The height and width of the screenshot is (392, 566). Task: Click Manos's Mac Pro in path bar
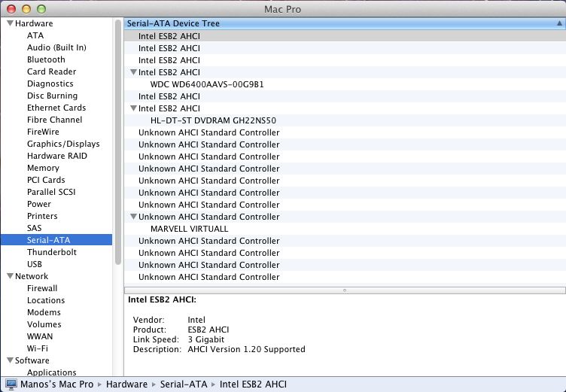click(x=56, y=384)
